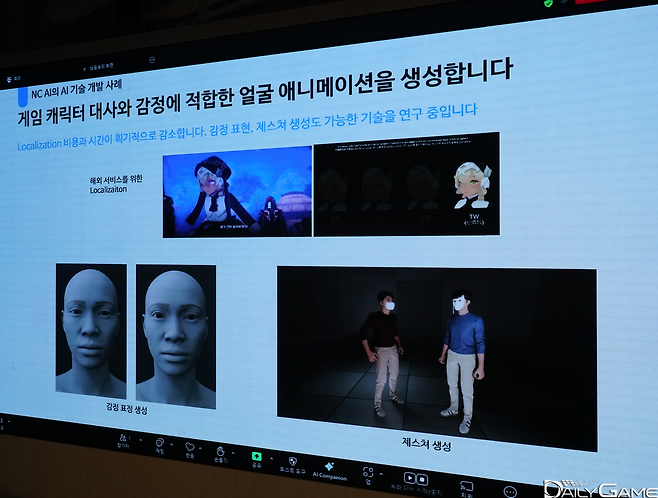This screenshot has height=498, width=658.
Task: Click the blonde TW character image
Action: [x=473, y=187]
